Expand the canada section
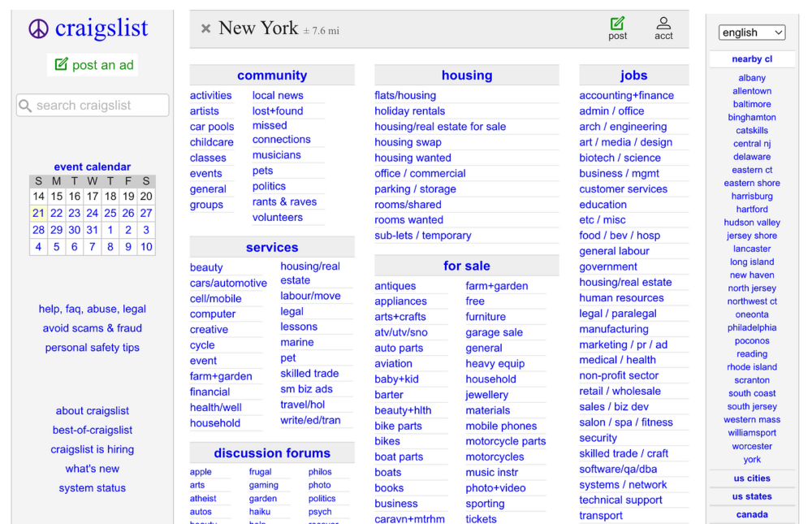812x524 pixels. tap(751, 514)
